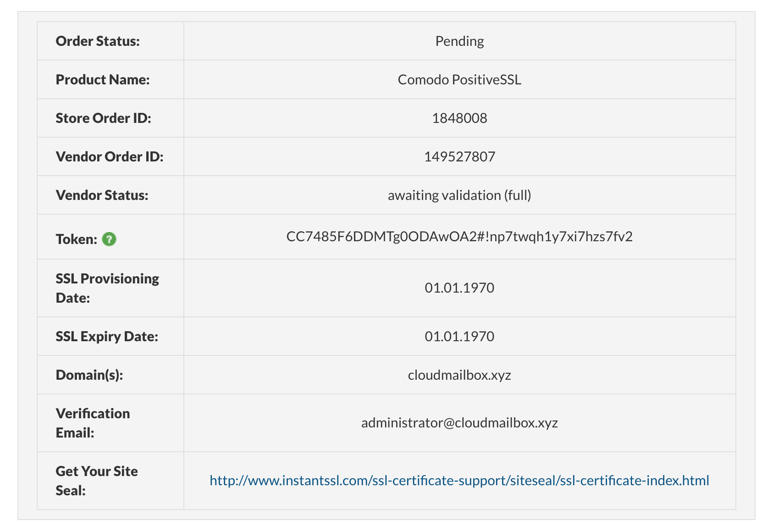Click the SSL Provisioning Date value

tap(459, 288)
